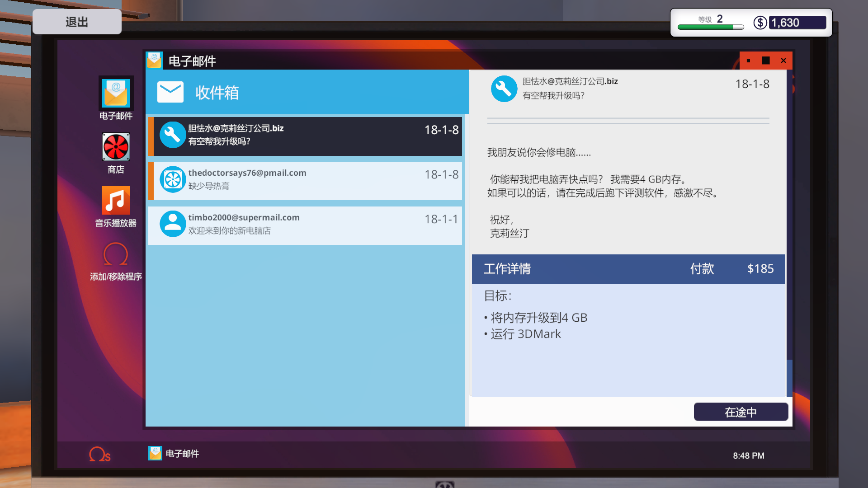Open the 电子邮件 desktop icon
The image size is (868, 488).
pyautogui.click(x=116, y=93)
